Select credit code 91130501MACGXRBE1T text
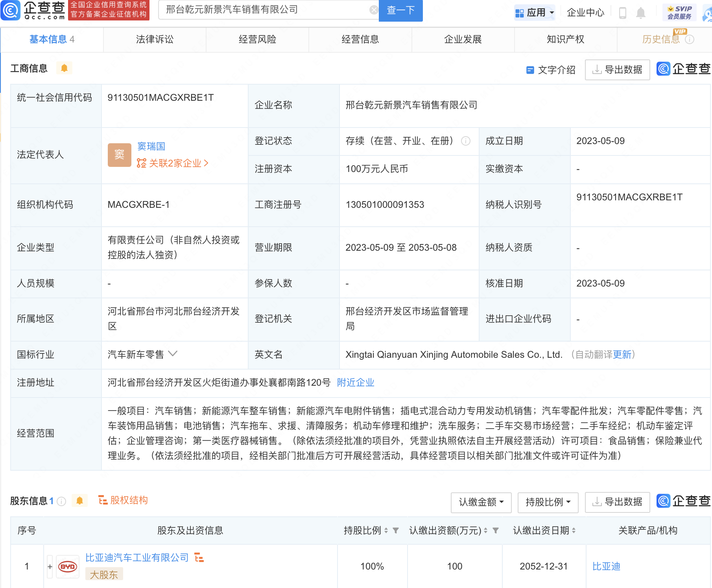Screen dimensions: 712x588 click(160, 98)
